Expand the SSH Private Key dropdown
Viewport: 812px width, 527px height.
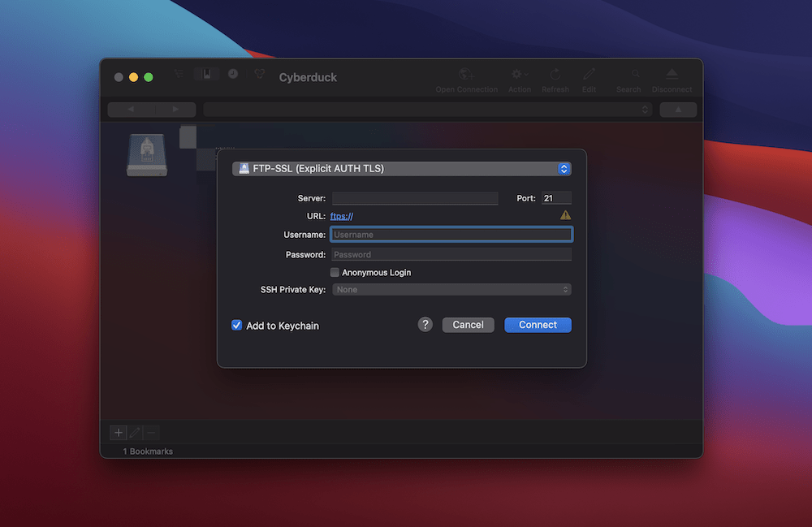451,290
